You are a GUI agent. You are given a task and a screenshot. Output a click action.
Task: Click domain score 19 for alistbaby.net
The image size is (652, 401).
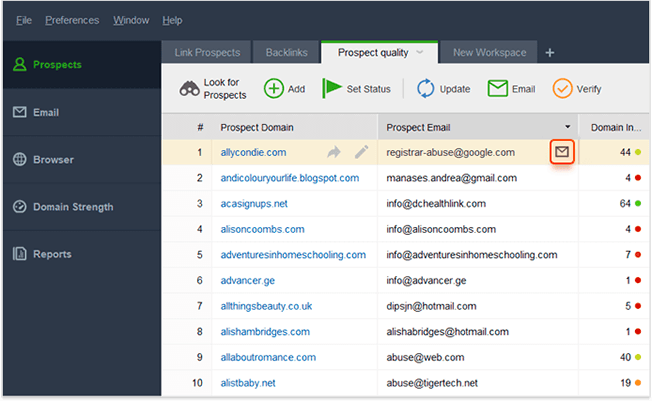pyautogui.click(x=625, y=383)
